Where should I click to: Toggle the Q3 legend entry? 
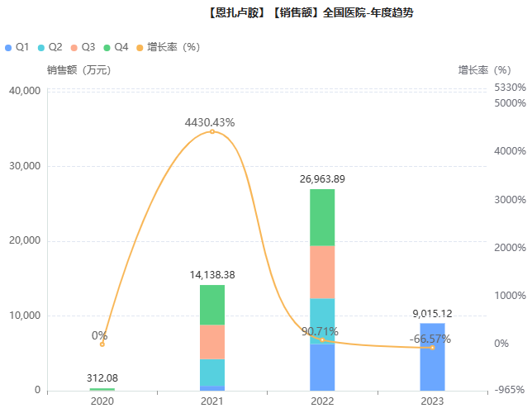(x=83, y=47)
